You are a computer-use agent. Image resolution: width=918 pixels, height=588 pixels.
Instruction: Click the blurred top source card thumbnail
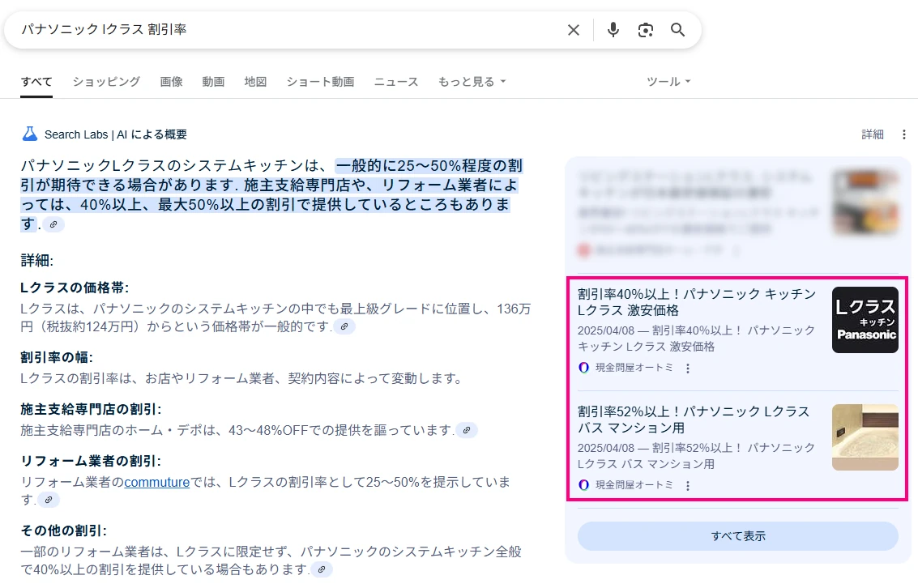(865, 202)
